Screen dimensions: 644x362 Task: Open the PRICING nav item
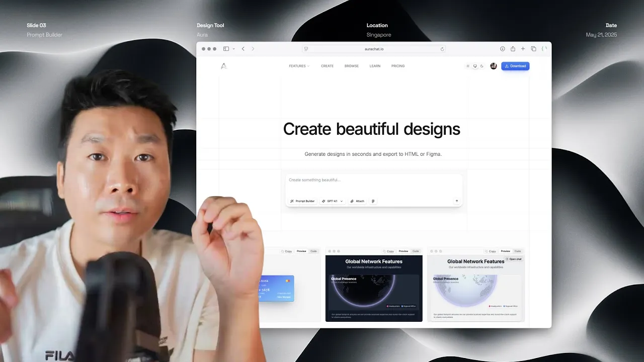tap(398, 66)
